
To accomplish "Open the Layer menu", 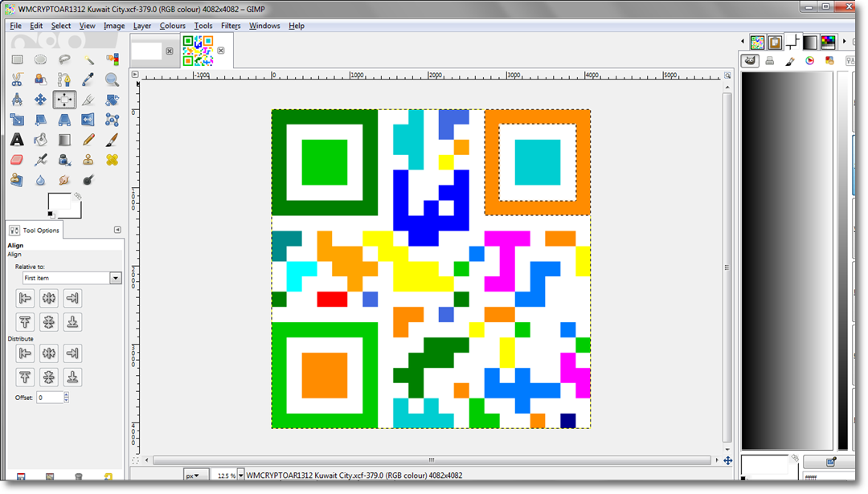I will pyautogui.click(x=142, y=26).
